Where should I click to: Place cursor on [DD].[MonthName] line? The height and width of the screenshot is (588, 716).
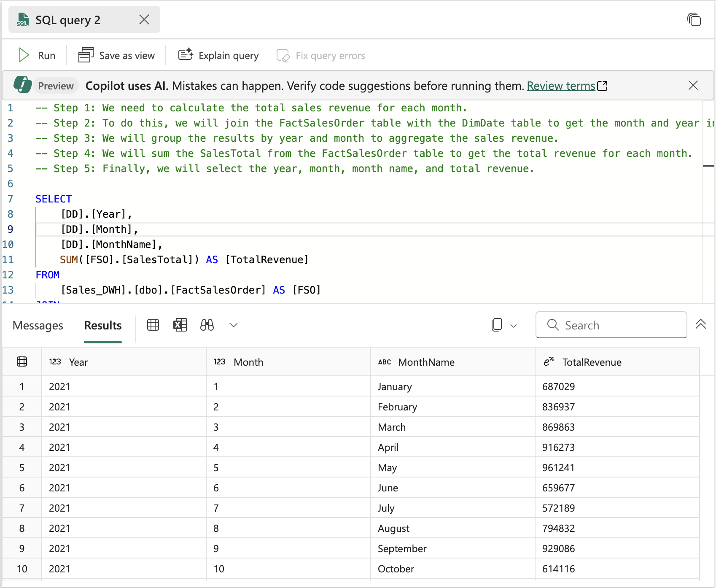click(112, 244)
